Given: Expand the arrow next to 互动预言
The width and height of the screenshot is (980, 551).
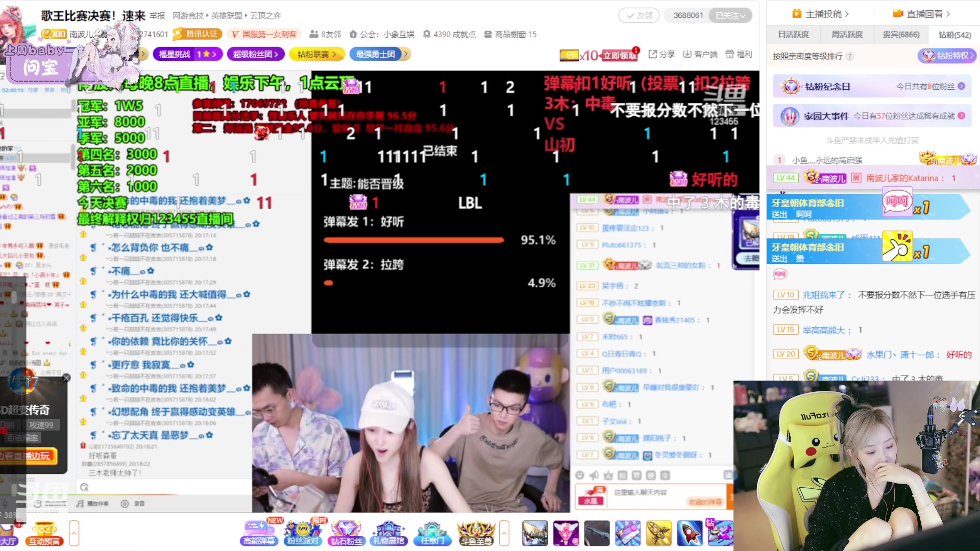Looking at the screenshot, I should coord(74,533).
